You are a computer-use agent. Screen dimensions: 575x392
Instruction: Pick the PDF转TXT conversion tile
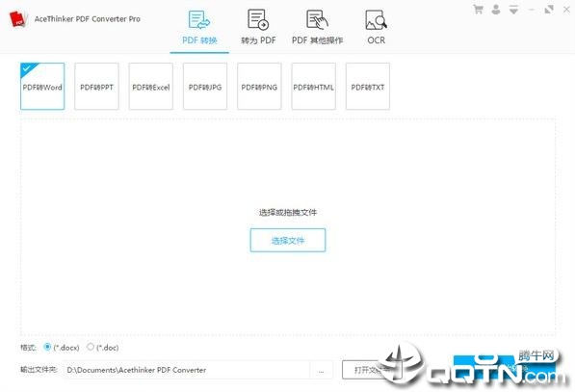tap(368, 87)
